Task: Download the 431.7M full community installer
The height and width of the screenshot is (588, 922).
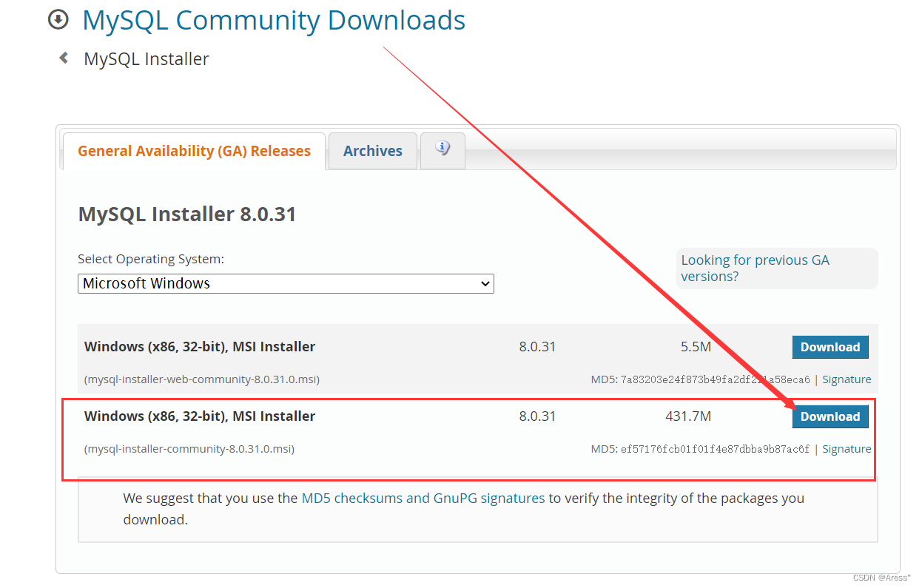Action: (x=830, y=416)
